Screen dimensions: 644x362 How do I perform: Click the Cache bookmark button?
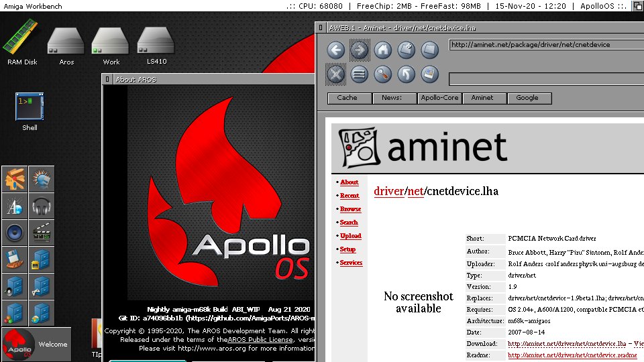(350, 98)
